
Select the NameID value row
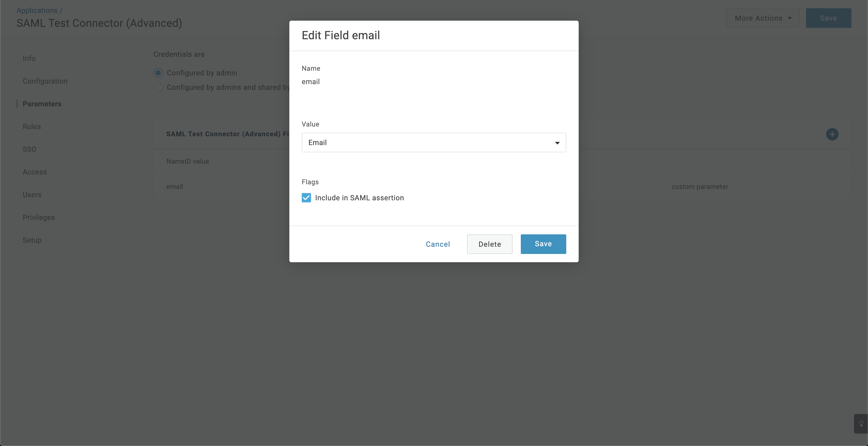point(502,161)
